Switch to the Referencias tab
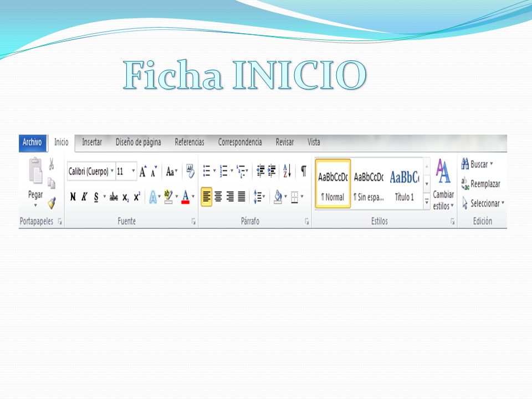 tap(190, 142)
